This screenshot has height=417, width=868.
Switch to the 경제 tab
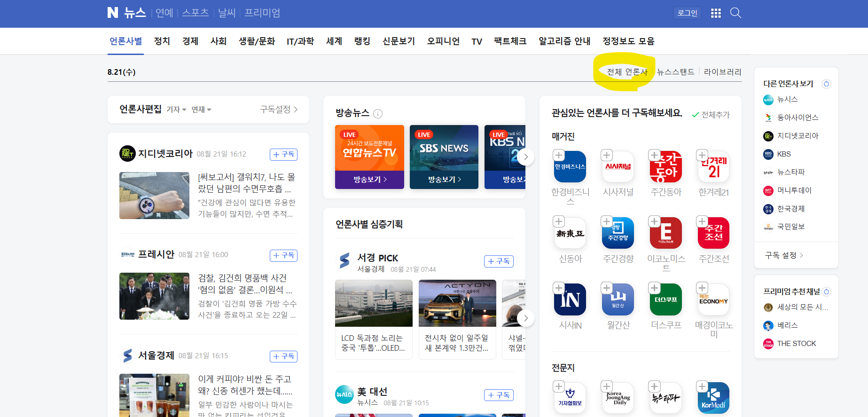click(x=190, y=41)
